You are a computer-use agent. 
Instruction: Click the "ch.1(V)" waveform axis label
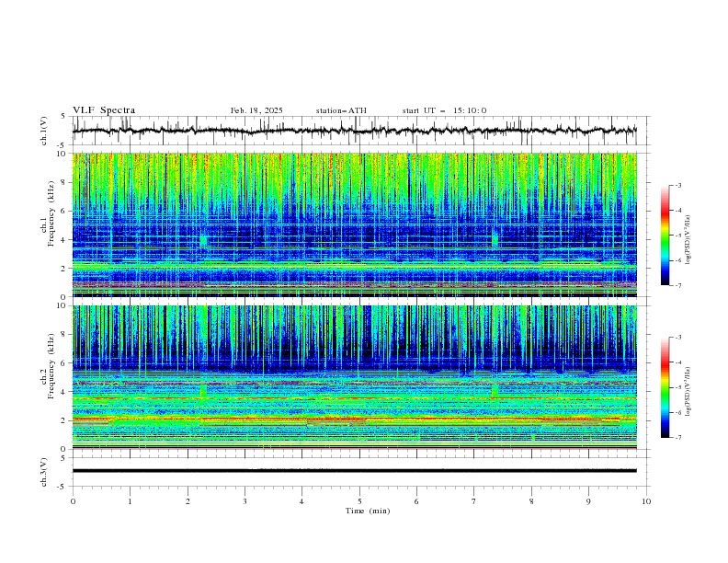pyautogui.click(x=44, y=131)
